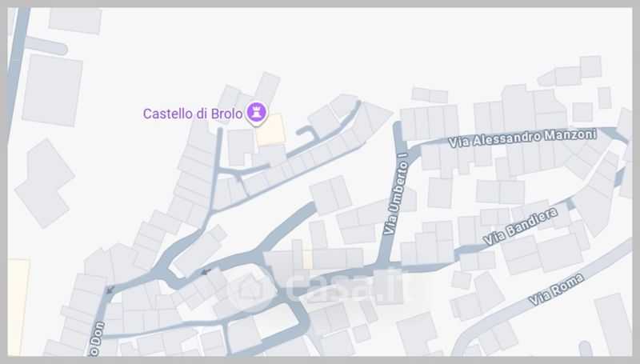Viewport: 640px width, 364px height.
Task: Click the casa.it watermark text
Action: 347,288
